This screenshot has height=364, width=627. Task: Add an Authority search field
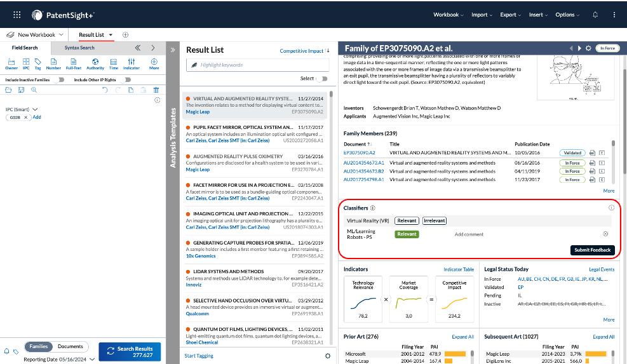pyautogui.click(x=95, y=64)
